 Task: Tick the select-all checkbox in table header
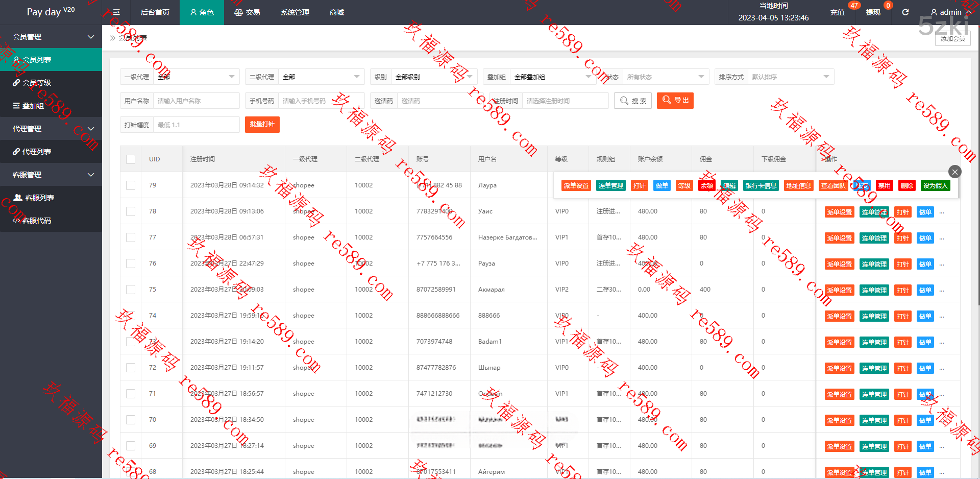point(131,159)
